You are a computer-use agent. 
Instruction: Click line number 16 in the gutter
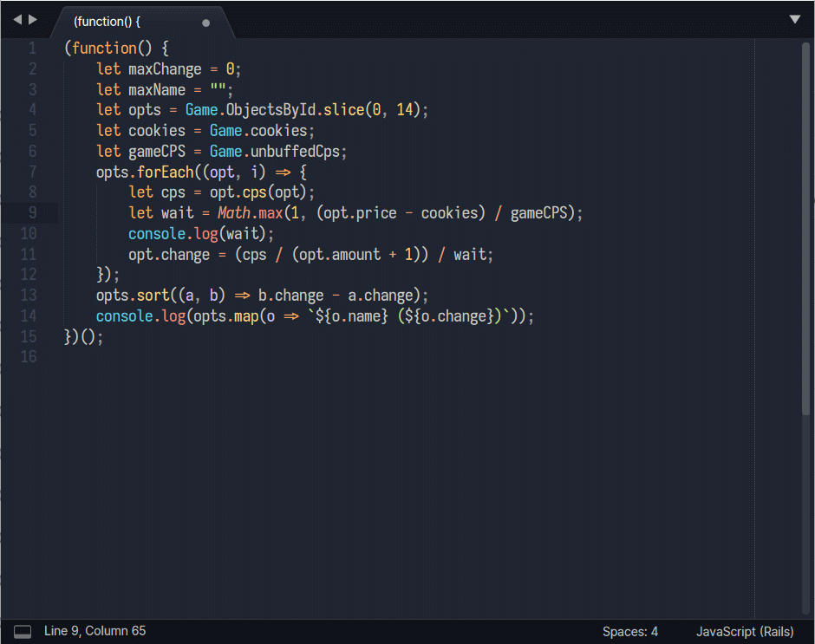click(29, 357)
